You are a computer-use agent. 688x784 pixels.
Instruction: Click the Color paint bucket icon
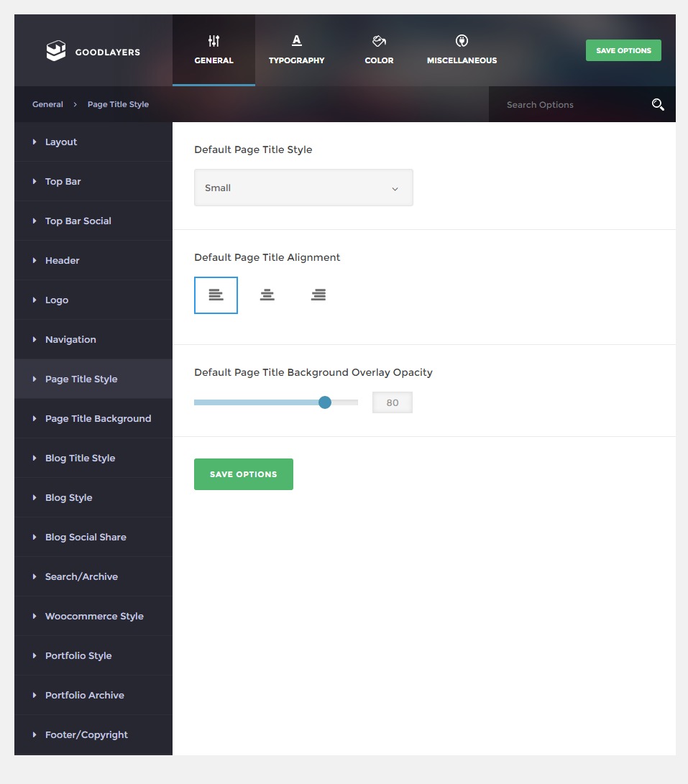[379, 41]
